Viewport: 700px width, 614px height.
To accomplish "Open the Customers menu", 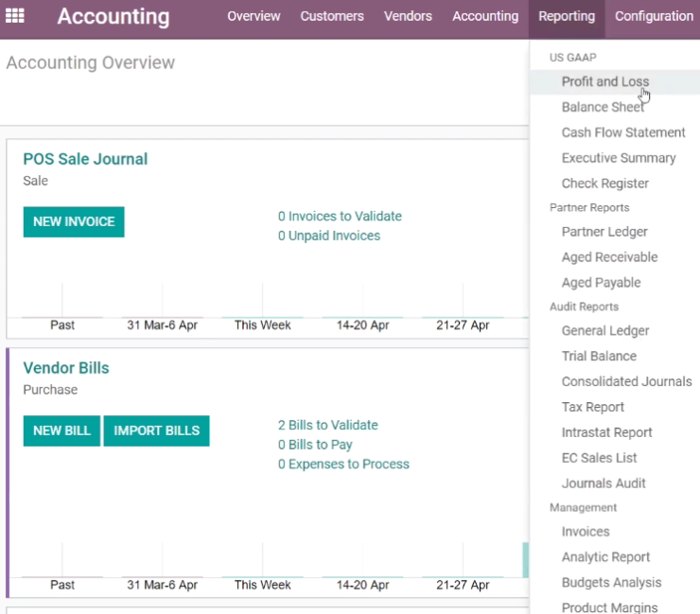I will coord(332,16).
